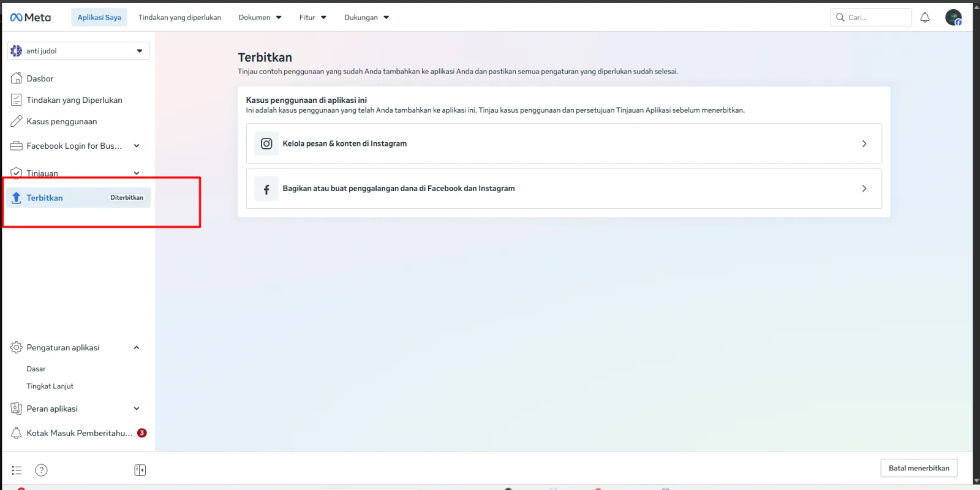Image resolution: width=980 pixels, height=490 pixels.
Task: Open the checklist icon at sidebar bottom
Action: (17, 470)
